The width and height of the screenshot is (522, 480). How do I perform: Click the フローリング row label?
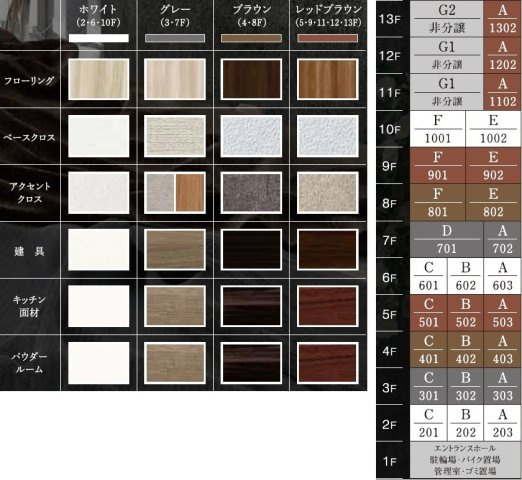(x=29, y=81)
